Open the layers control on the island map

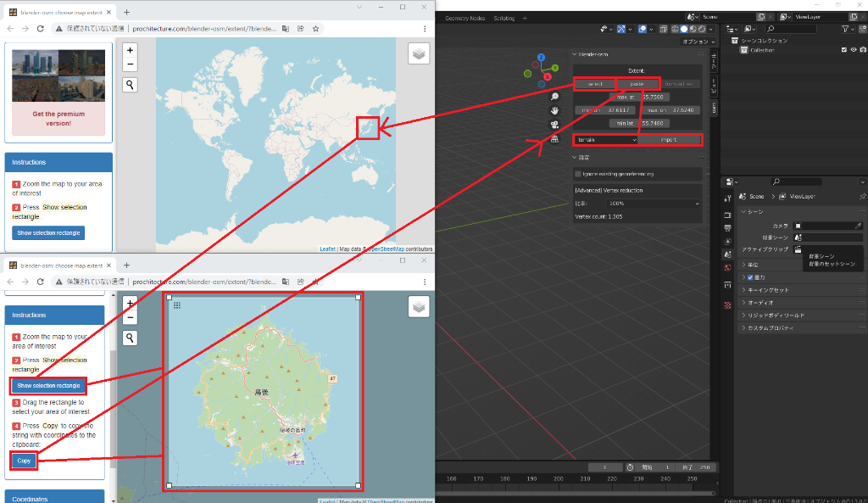point(419,306)
